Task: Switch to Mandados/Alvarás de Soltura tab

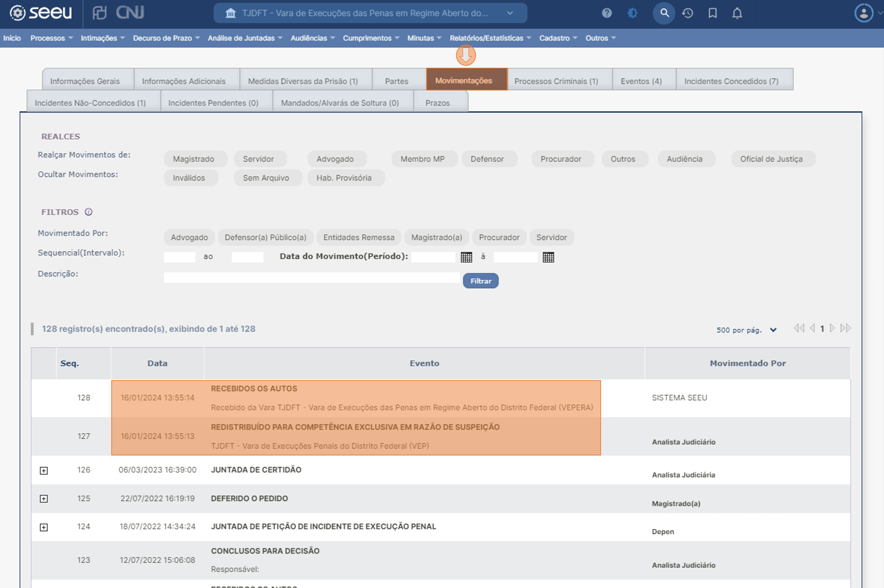Action: [x=343, y=101]
